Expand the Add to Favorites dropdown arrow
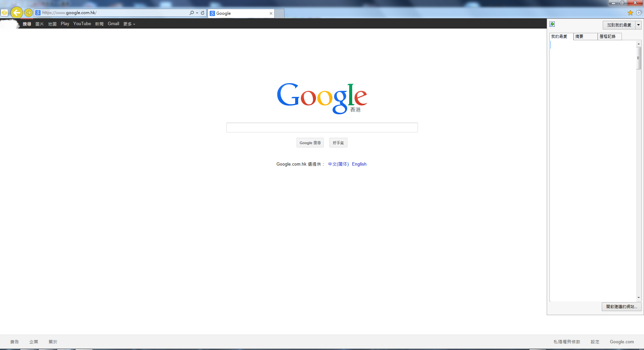644x350 pixels. coord(638,25)
